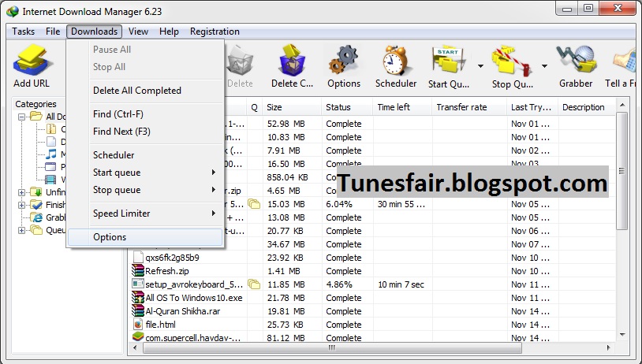Image resolution: width=642 pixels, height=364 pixels.
Task: Click the greyed Delete toolbar icon
Action: click(240, 60)
